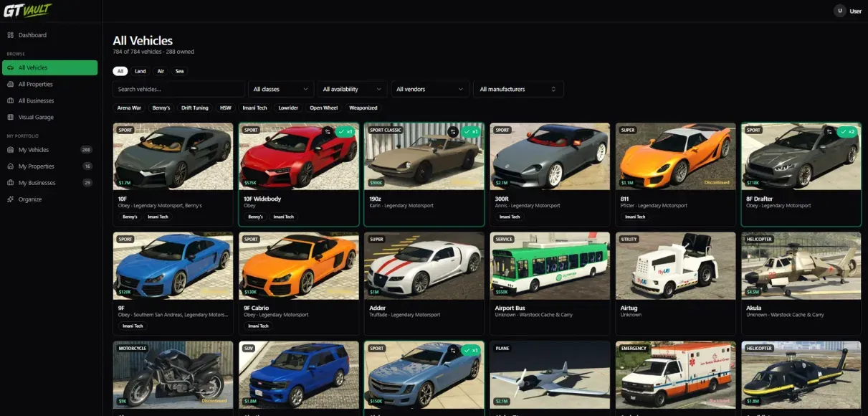Click the GT Vault logo
The image size is (868, 416).
coord(27,10)
